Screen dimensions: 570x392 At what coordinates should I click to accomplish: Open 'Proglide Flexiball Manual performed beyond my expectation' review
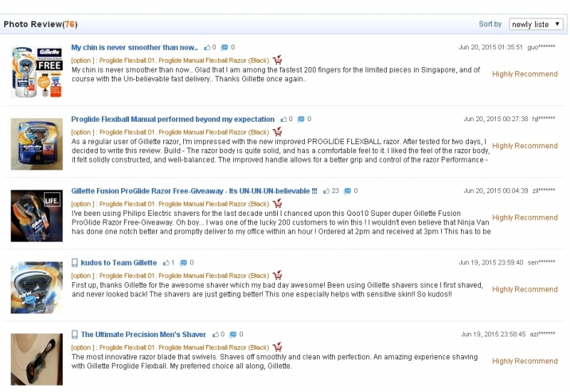172,119
